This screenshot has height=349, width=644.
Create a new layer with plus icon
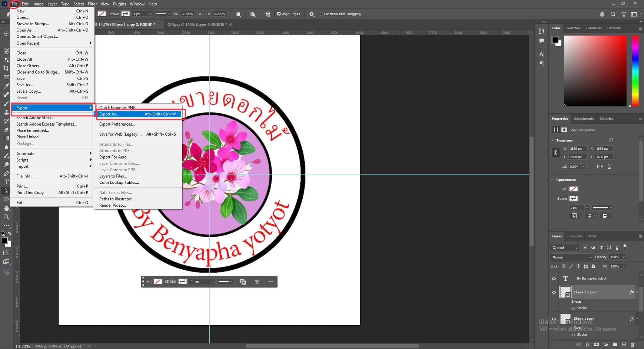point(624,345)
